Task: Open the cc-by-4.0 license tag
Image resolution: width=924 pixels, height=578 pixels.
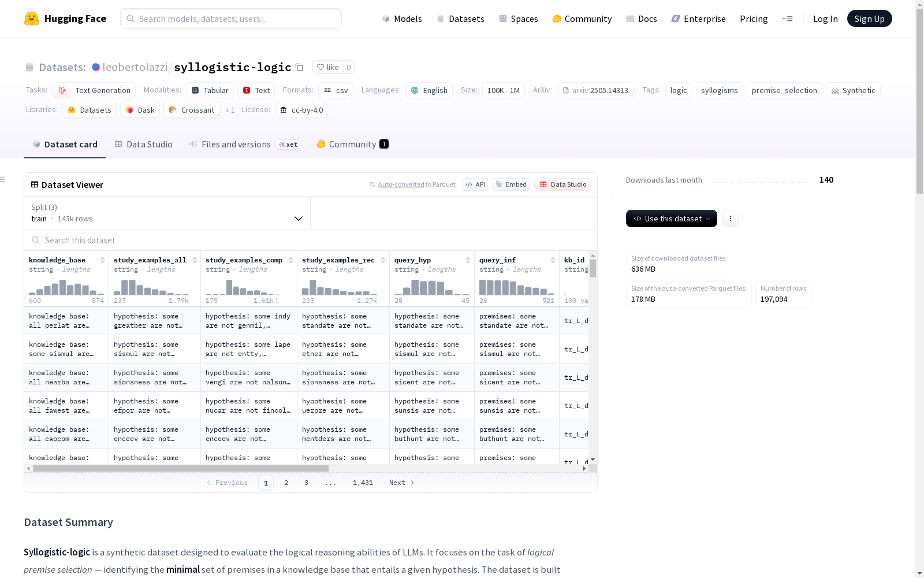Action: (x=301, y=110)
